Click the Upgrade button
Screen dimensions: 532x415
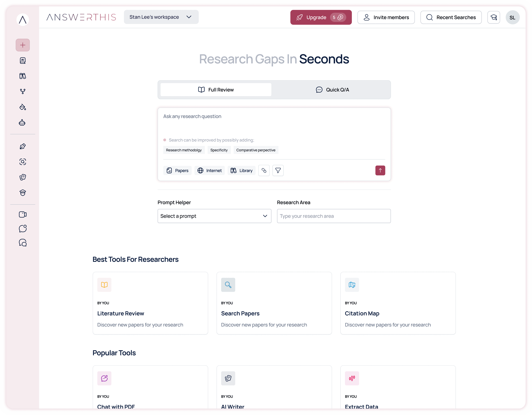[321, 17]
